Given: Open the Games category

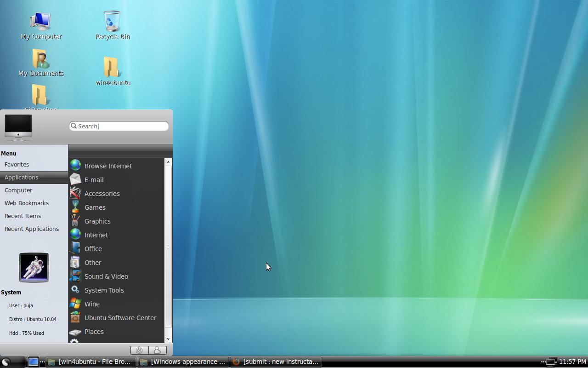Looking at the screenshot, I should pos(95,207).
